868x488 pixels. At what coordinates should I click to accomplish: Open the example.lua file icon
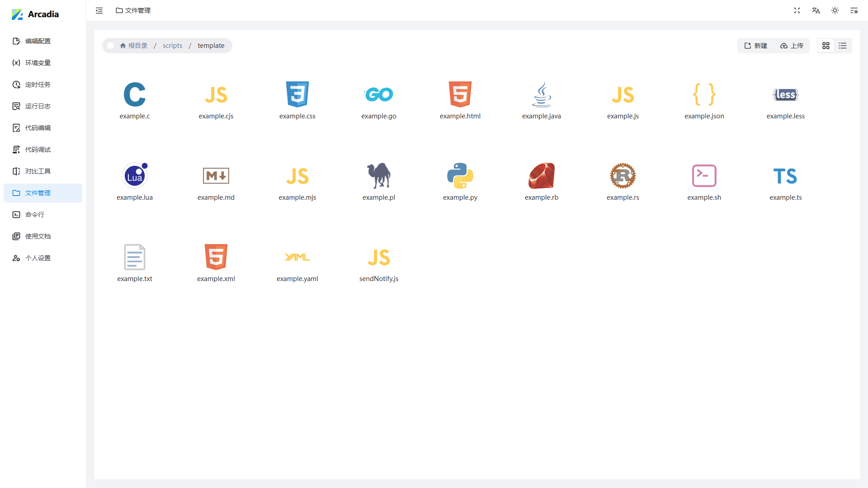(x=135, y=176)
